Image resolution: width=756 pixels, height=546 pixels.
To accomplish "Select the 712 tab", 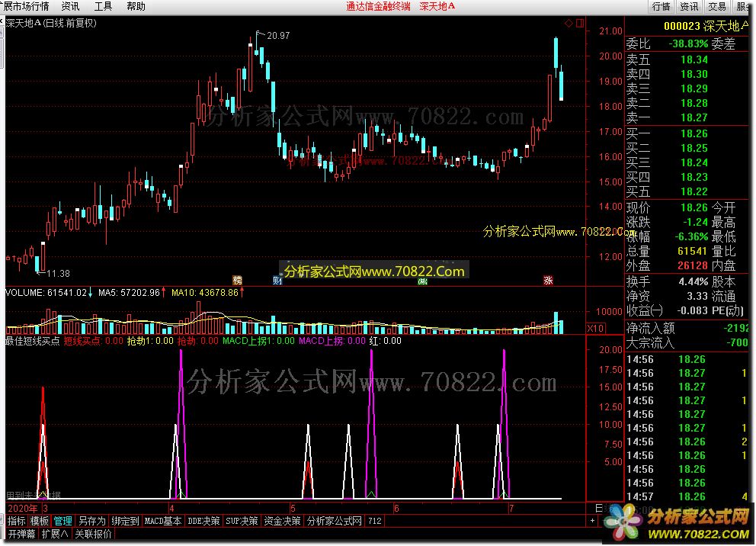I will tap(375, 521).
